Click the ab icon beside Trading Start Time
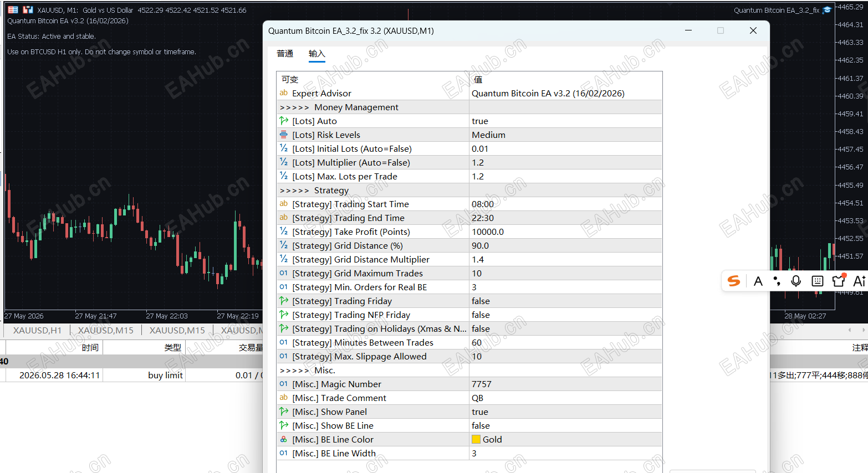This screenshot has width=868, height=473. [x=284, y=204]
